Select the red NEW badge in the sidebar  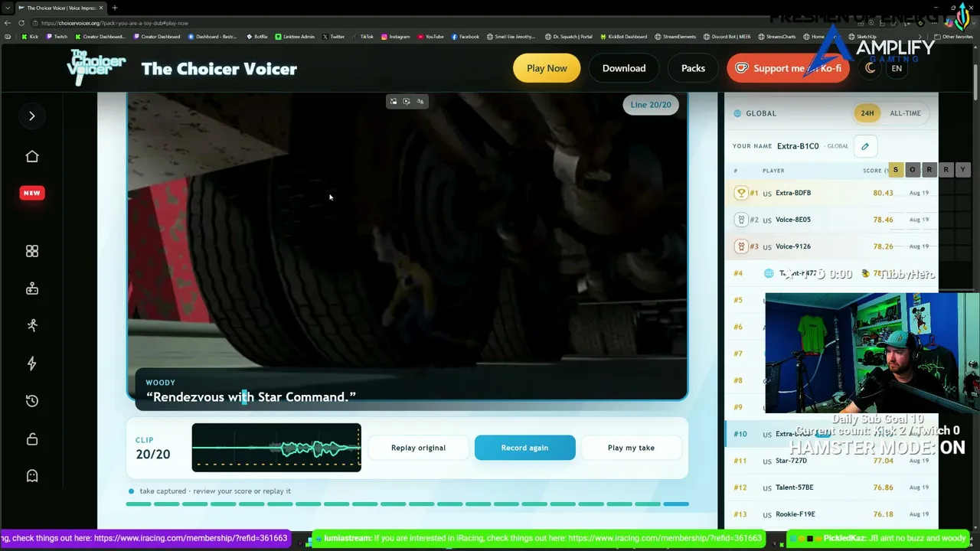32,193
